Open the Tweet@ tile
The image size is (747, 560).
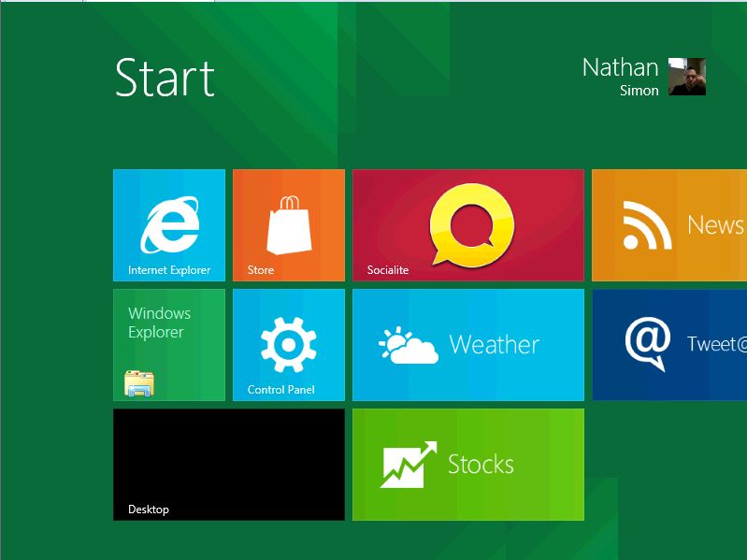click(x=669, y=345)
